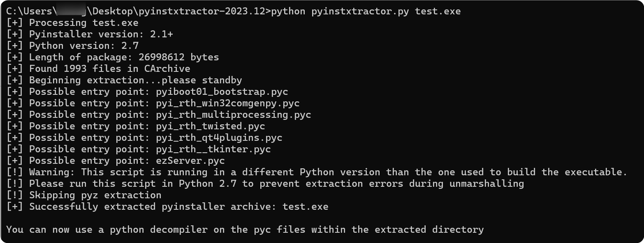644x243 pixels.
Task: Click the 'Skipping pyz extraction' line
Action: tap(95, 195)
